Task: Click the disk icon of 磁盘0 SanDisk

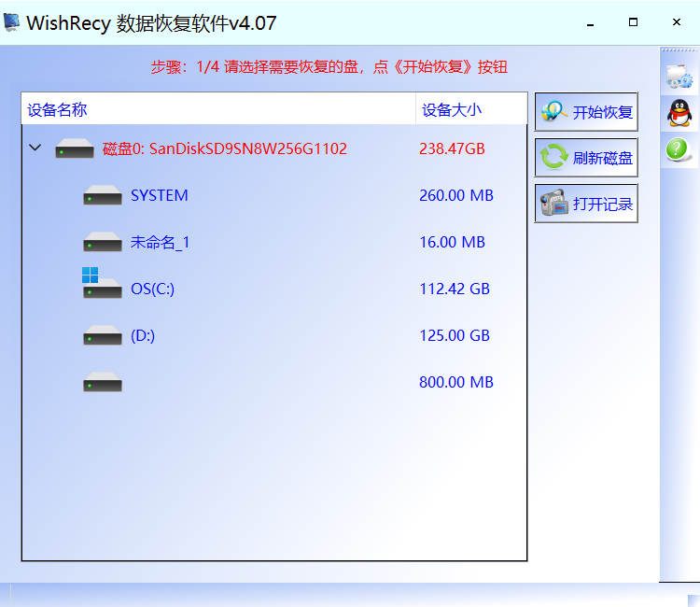Action: [75, 148]
